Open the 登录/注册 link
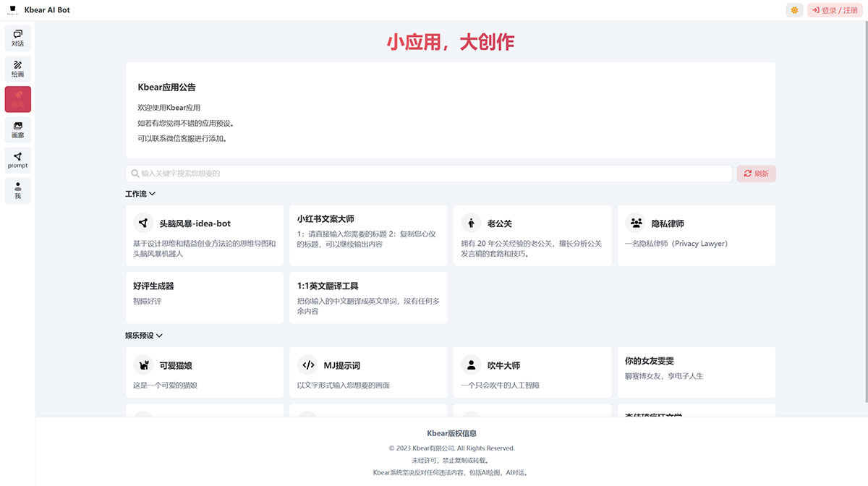 click(x=835, y=10)
